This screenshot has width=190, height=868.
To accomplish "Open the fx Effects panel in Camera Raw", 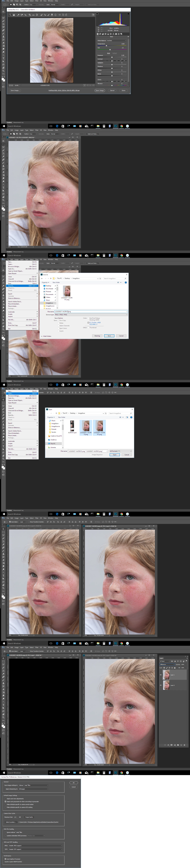I will pyautogui.click(x=114, y=34).
